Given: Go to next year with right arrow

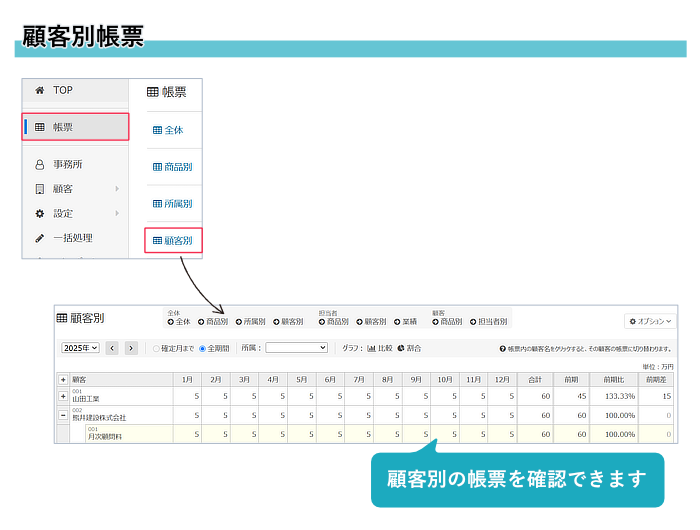Looking at the screenshot, I should click(x=131, y=348).
